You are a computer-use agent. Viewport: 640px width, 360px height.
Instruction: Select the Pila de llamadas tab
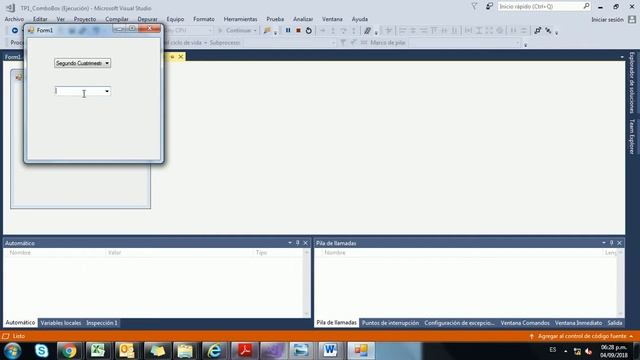pos(337,323)
